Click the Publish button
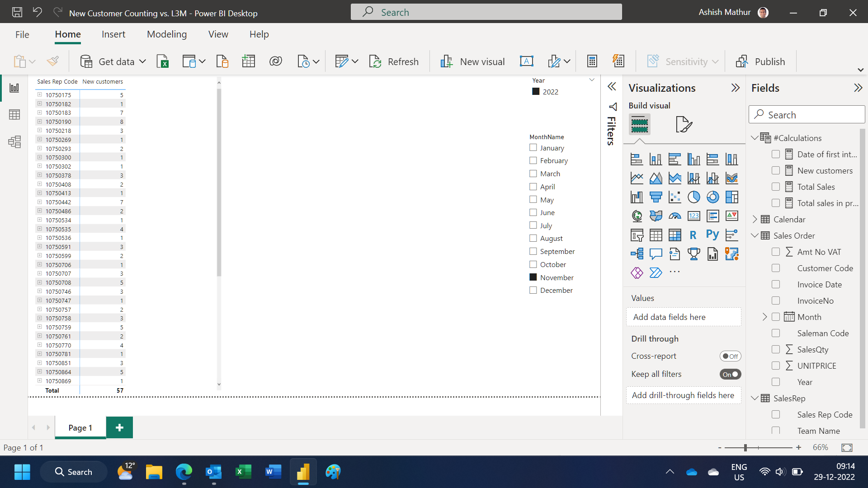The height and width of the screenshot is (488, 868). (760, 61)
